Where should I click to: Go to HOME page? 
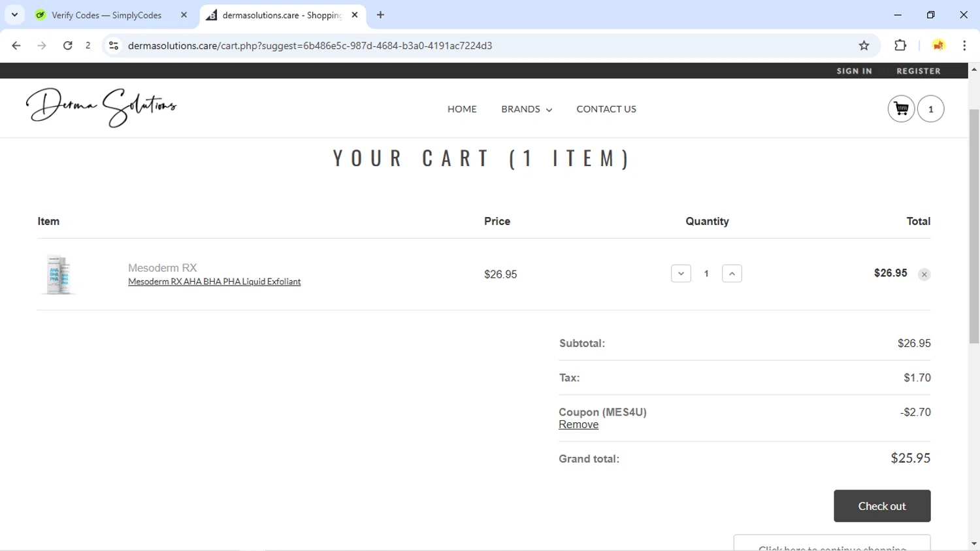[462, 109]
